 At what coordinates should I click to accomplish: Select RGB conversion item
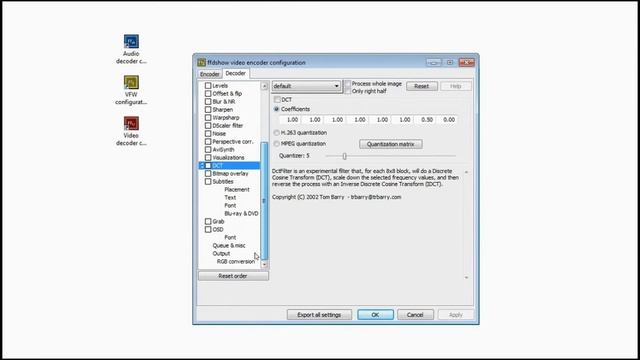236,261
